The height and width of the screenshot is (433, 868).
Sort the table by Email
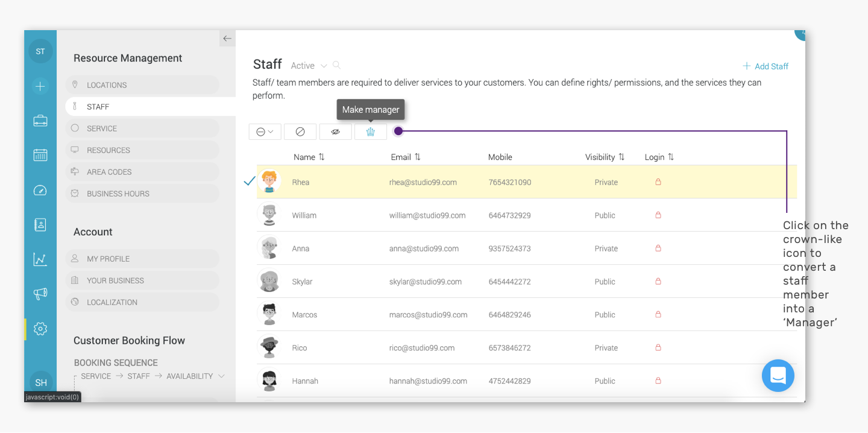click(x=406, y=157)
